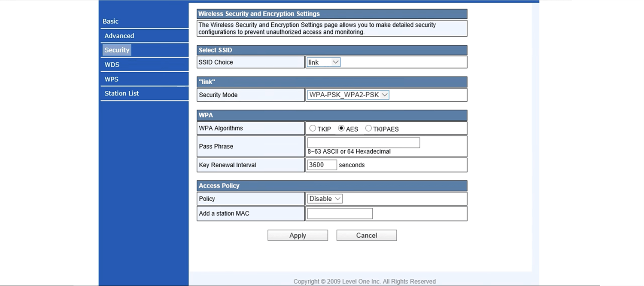Click the Key Renewal Interval field
The width and height of the screenshot is (644, 286).
tap(322, 165)
